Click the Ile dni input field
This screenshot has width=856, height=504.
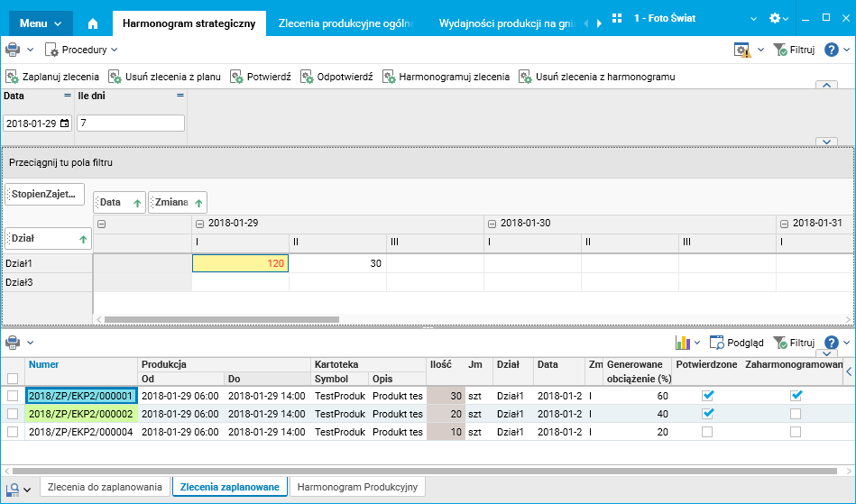click(x=131, y=124)
